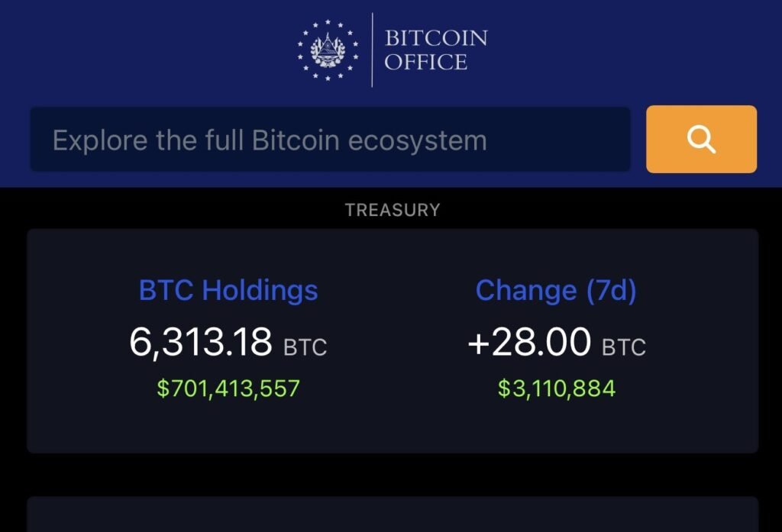Open the BTC Holdings label
The image size is (782, 532).
tap(228, 290)
